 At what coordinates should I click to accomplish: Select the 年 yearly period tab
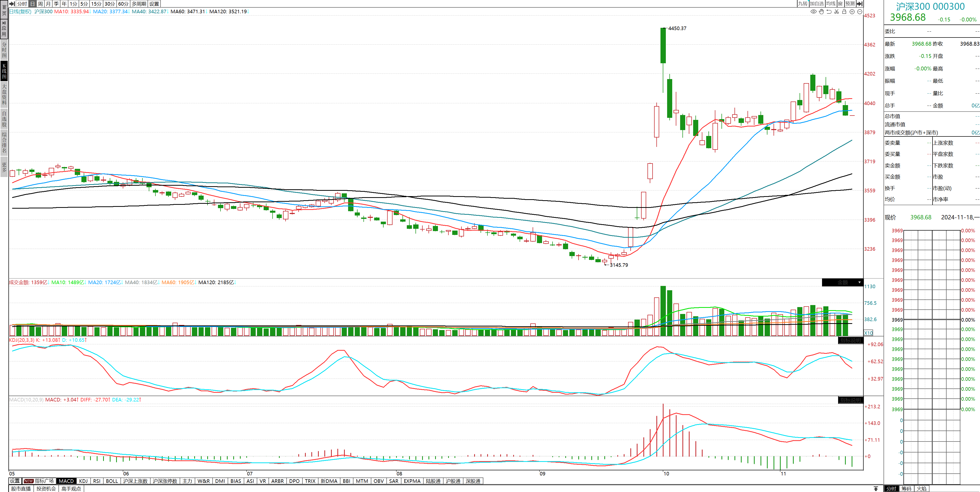pyautogui.click(x=64, y=4)
